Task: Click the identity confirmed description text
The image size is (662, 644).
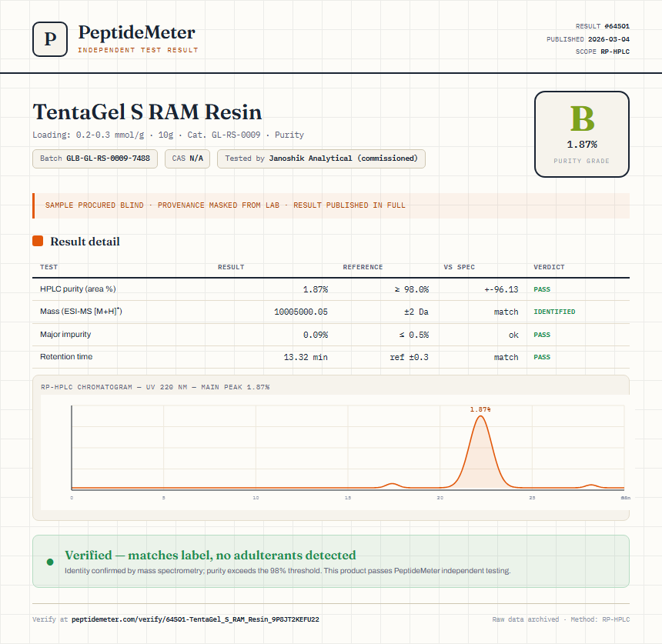Action: (288, 571)
